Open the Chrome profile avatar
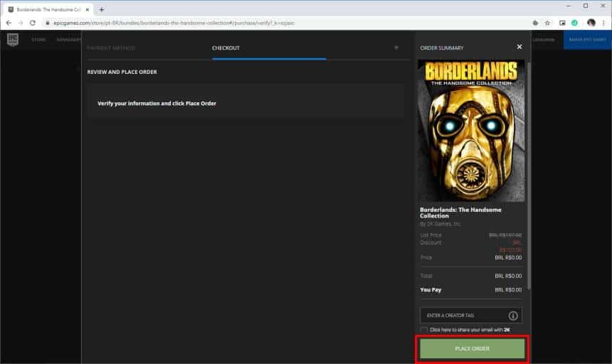Image resolution: width=612 pixels, height=364 pixels. coord(591,23)
